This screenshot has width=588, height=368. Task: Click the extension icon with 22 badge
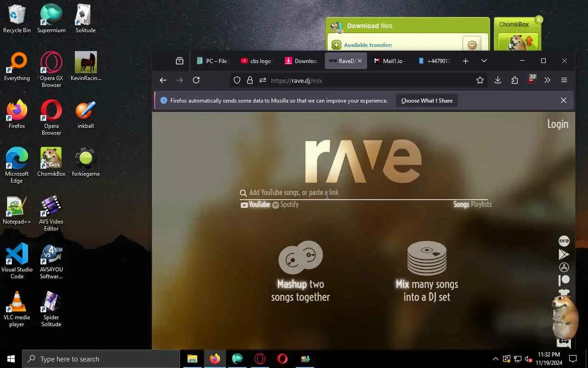point(531,79)
